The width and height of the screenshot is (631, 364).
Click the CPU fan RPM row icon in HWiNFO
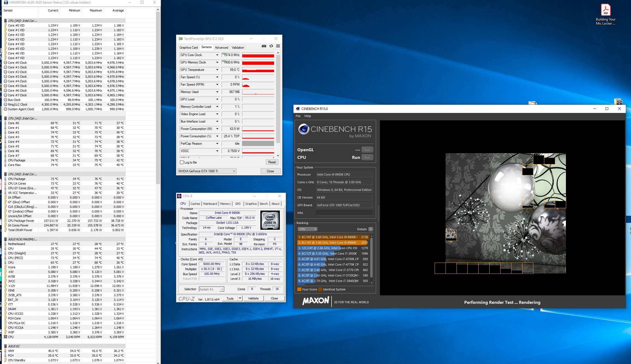coord(5,337)
